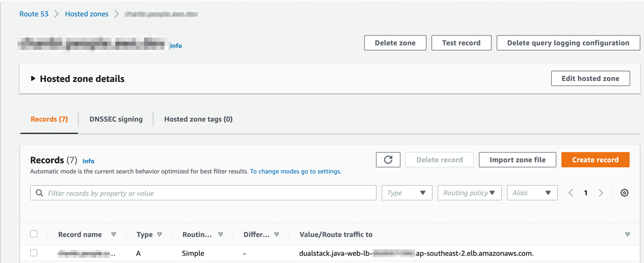Click Delete query logging configuration

[568, 43]
